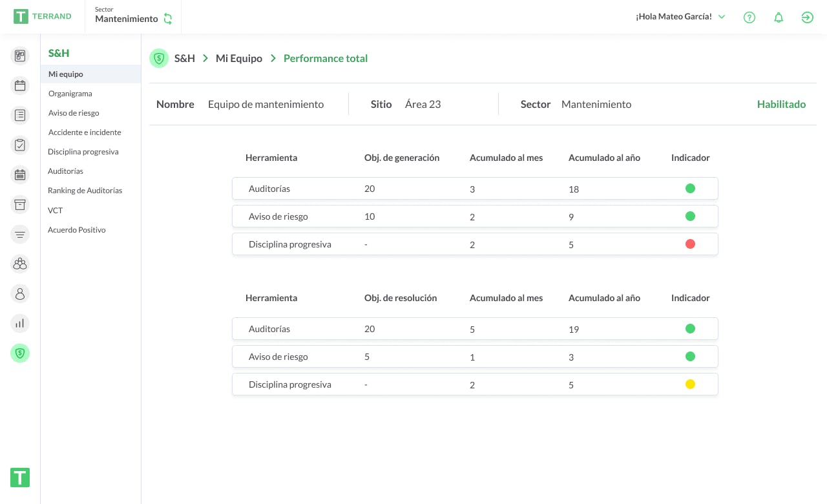Click the Indicador header in the generation table

pyautogui.click(x=690, y=158)
